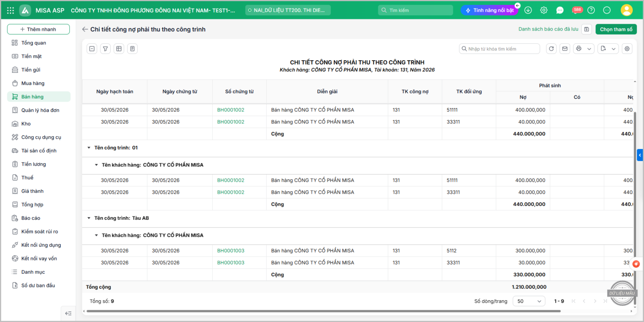
Task: Open the app grid launcher icon
Action: [x=10, y=10]
